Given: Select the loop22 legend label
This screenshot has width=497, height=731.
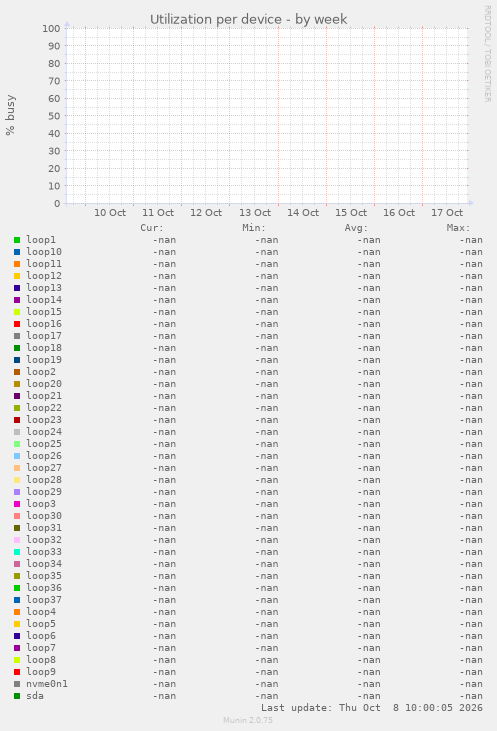Looking at the screenshot, I should (x=44, y=408).
